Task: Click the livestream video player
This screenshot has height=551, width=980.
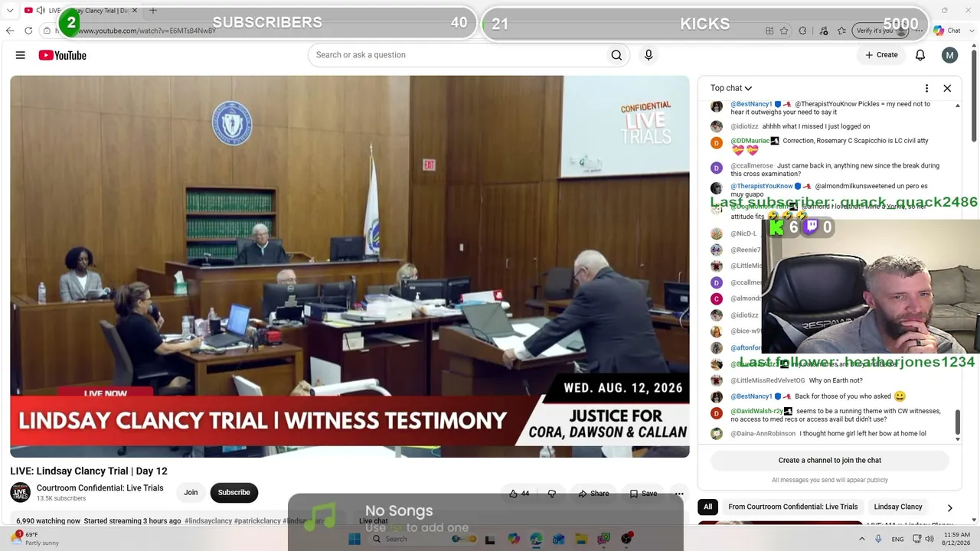Action: [350, 266]
